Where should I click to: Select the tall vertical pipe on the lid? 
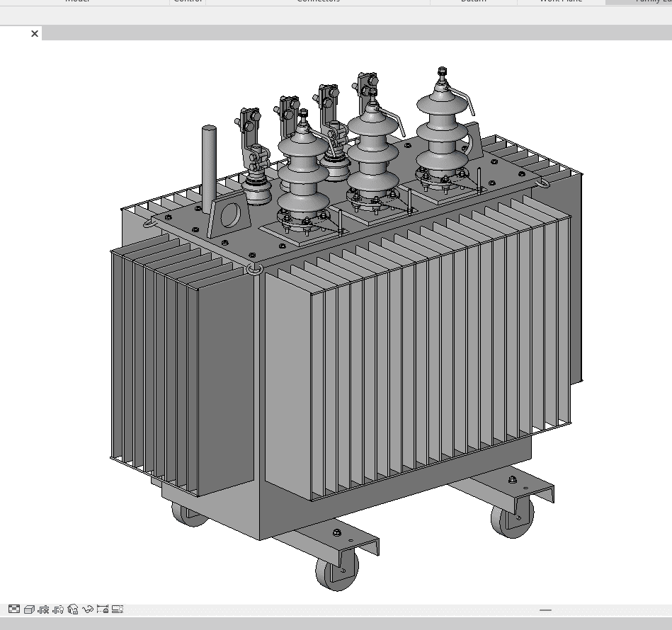click(x=209, y=168)
